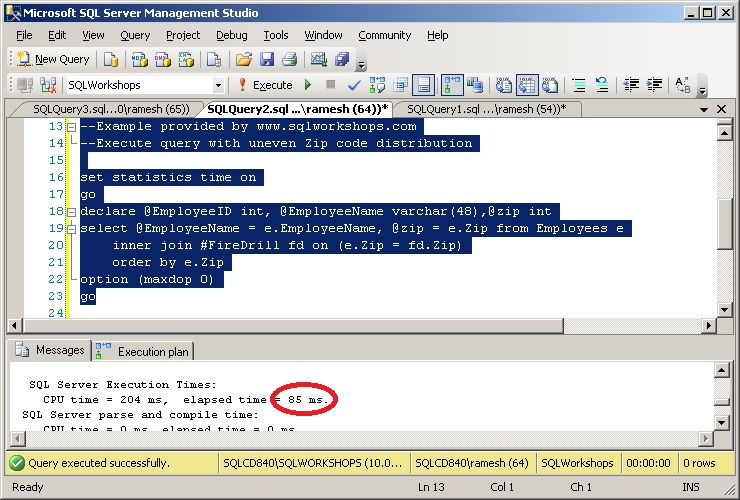Click the Execute button
740x500 pixels.
265,85
